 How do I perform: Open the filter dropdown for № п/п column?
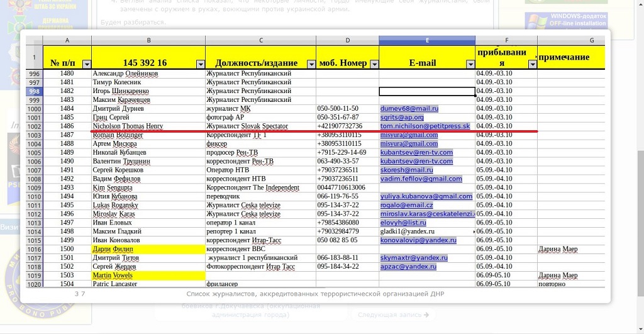(x=87, y=64)
